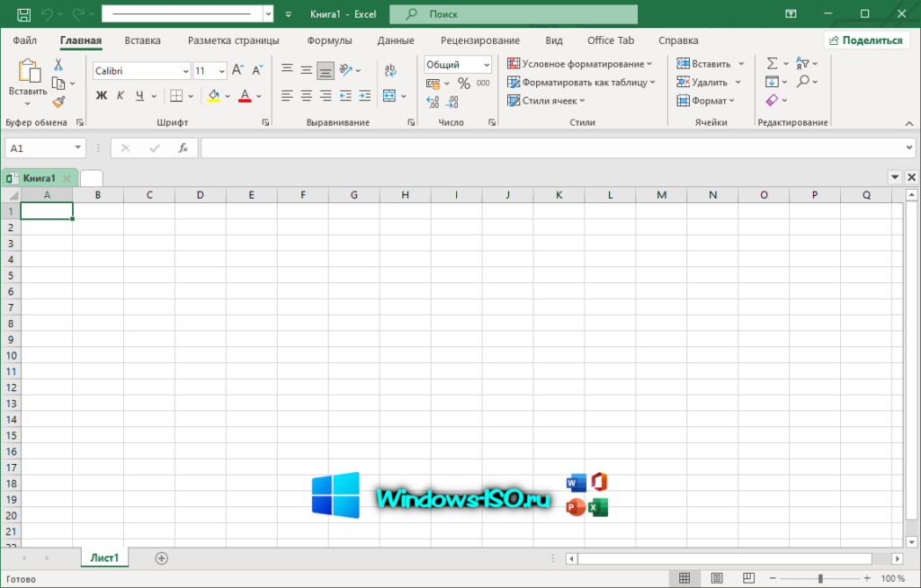Click in the Поиск search box
The height and width of the screenshot is (588, 921).
(514, 14)
